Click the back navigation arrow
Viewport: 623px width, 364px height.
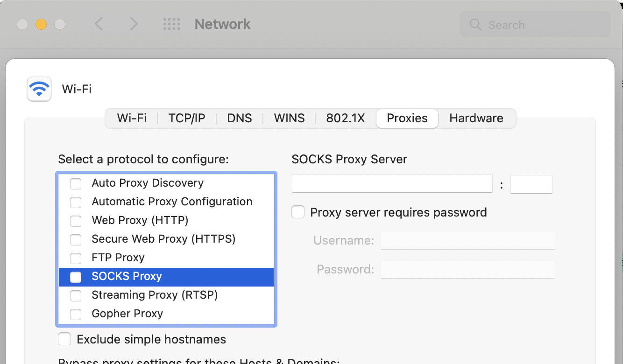99,24
